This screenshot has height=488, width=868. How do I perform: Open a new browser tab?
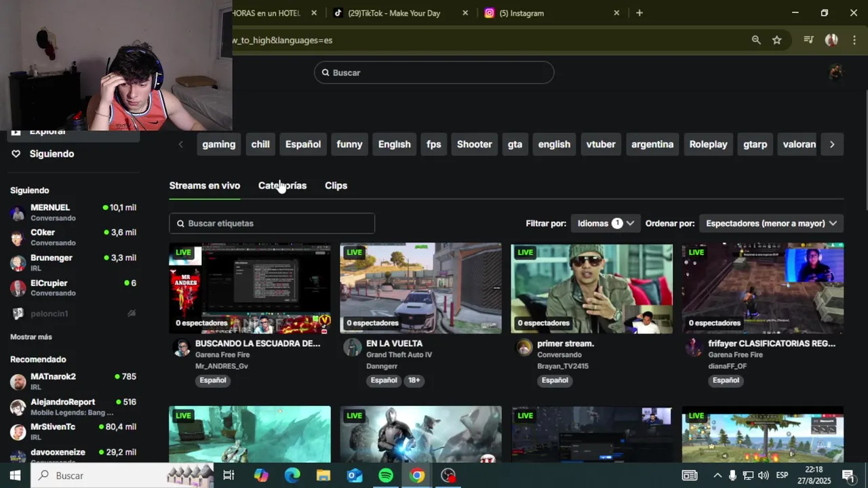point(639,13)
